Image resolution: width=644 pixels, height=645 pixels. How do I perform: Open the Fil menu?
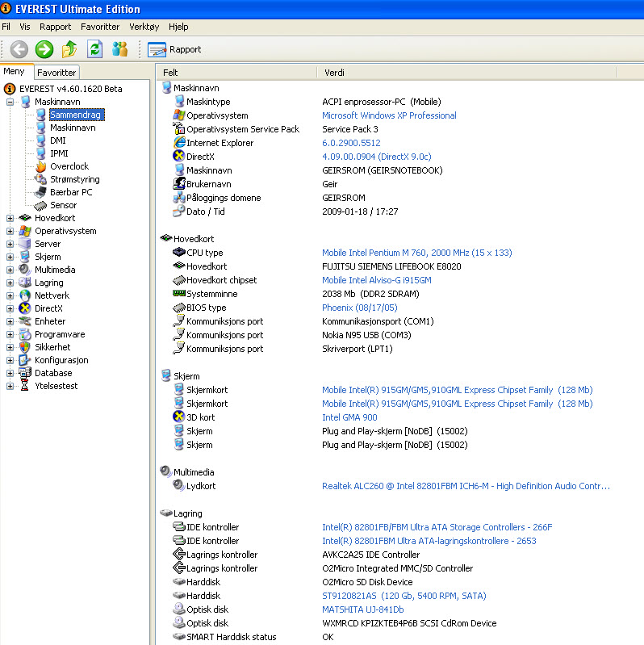pyautogui.click(x=6, y=27)
